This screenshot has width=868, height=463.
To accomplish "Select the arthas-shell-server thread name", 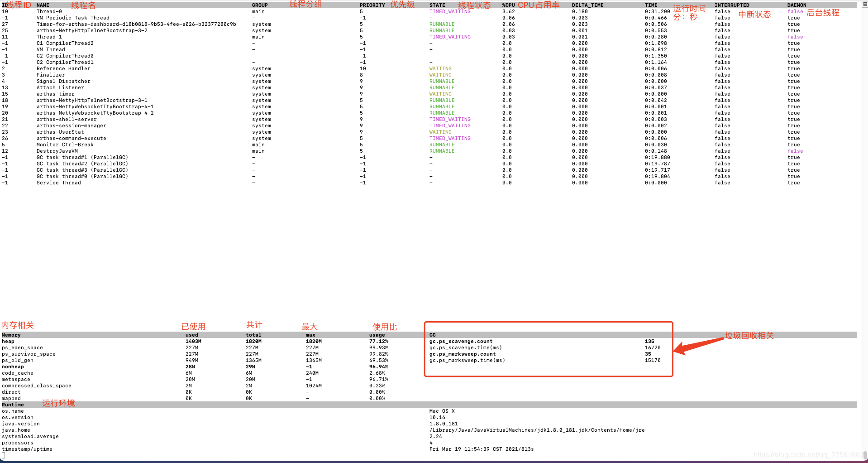I will tap(67, 120).
